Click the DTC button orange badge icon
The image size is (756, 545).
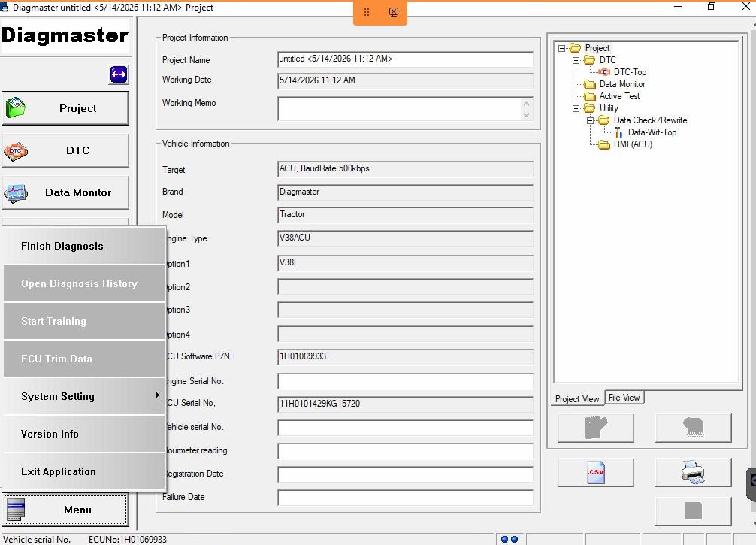click(x=16, y=151)
